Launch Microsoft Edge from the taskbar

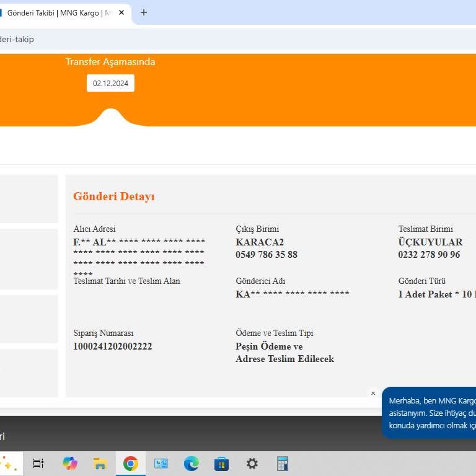(x=192, y=464)
